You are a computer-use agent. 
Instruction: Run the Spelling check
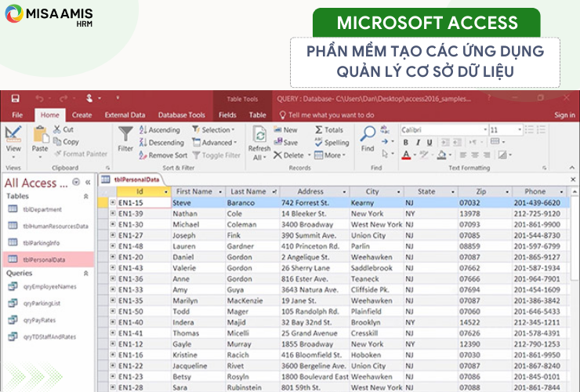tap(332, 143)
